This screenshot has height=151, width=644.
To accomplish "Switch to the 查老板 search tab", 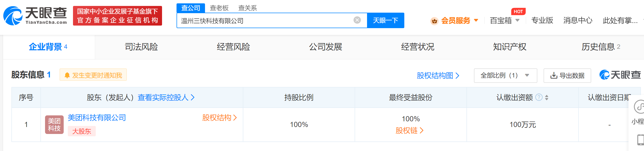I will pos(219,8).
